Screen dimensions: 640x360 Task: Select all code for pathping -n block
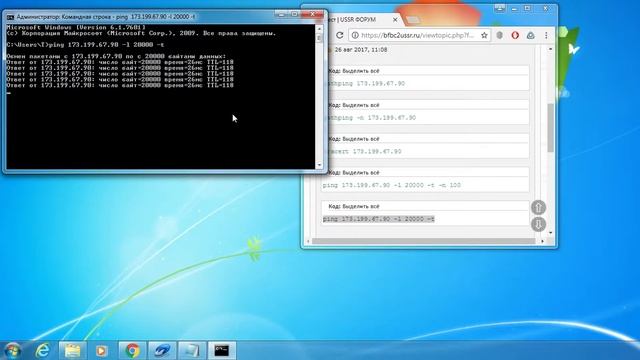coord(360,105)
